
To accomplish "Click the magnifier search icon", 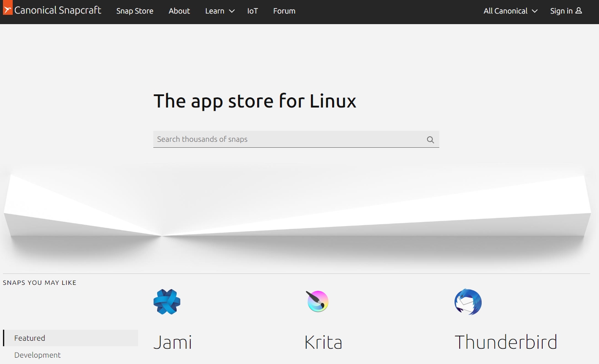I will (430, 140).
